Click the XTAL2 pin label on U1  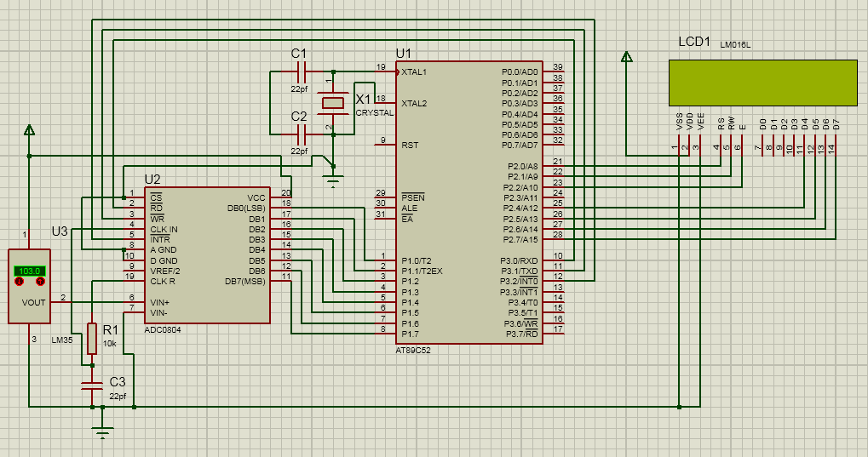414,104
